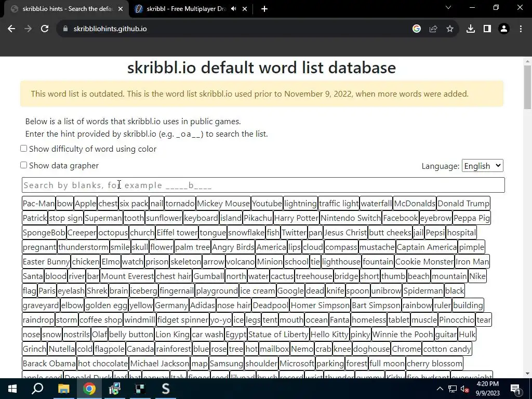This screenshot has width=532, height=399.
Task: View site info via the padlock icon
Action: [65, 29]
